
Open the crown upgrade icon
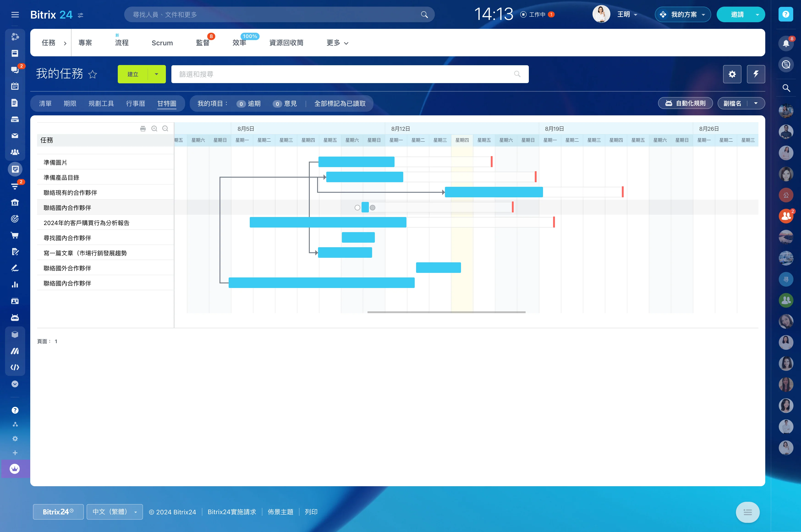point(15,469)
